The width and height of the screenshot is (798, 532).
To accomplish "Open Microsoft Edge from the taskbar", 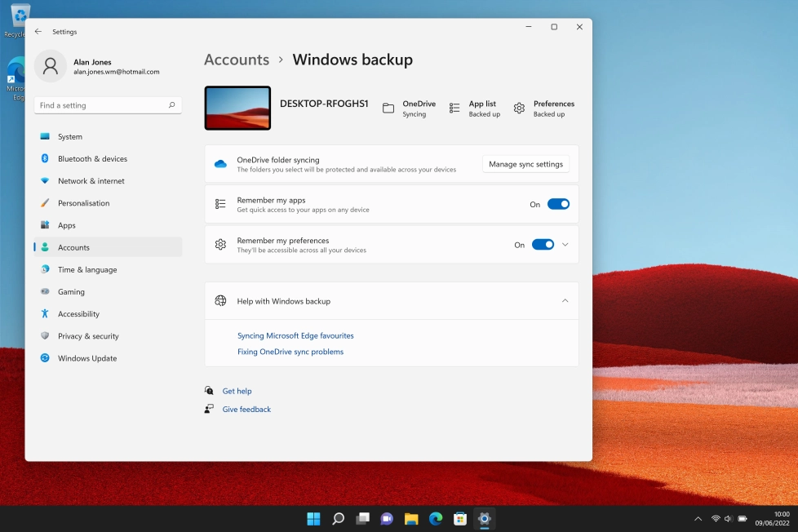I will point(435,517).
